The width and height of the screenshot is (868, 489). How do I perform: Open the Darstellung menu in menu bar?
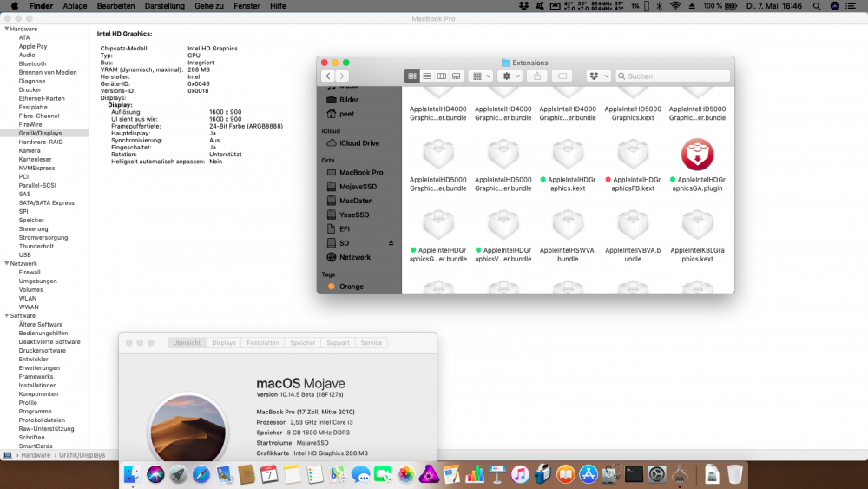pos(164,6)
